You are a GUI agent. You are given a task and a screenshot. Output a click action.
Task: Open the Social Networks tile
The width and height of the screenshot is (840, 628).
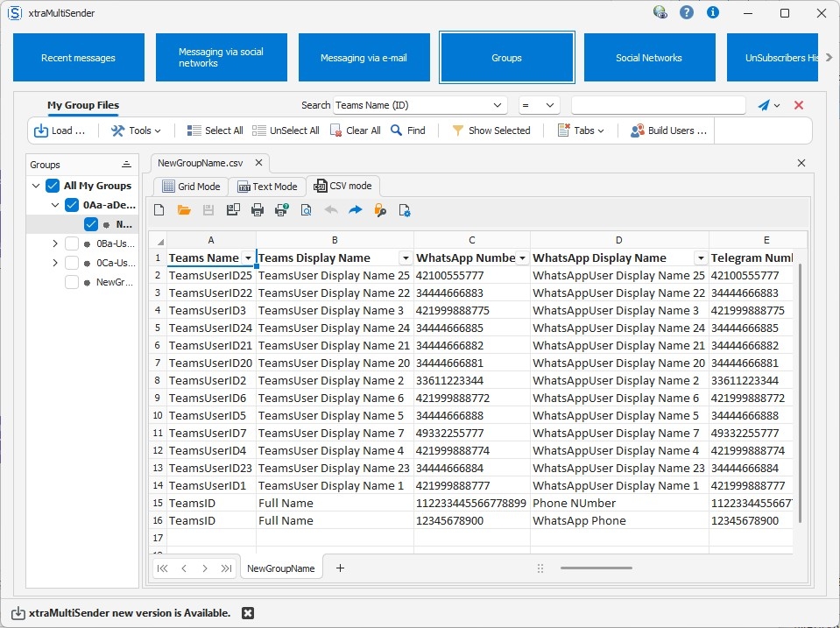click(649, 57)
